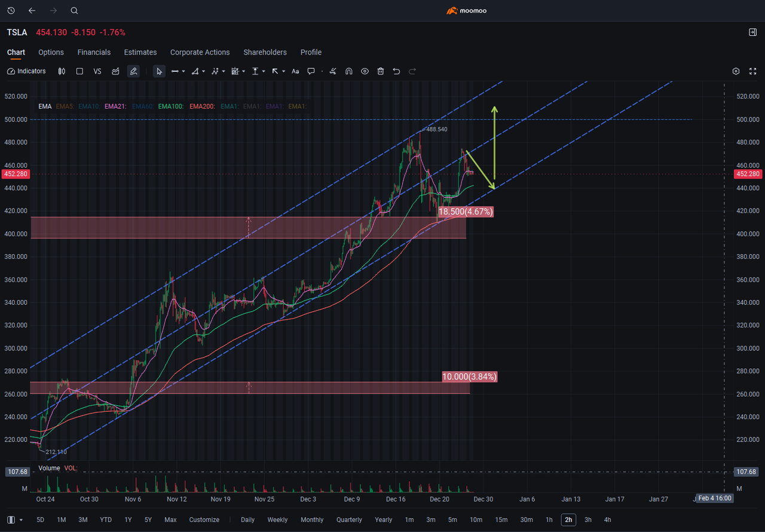Toggle drawings visibility with eye icon
Viewport: 765px width, 532px height.
[365, 71]
